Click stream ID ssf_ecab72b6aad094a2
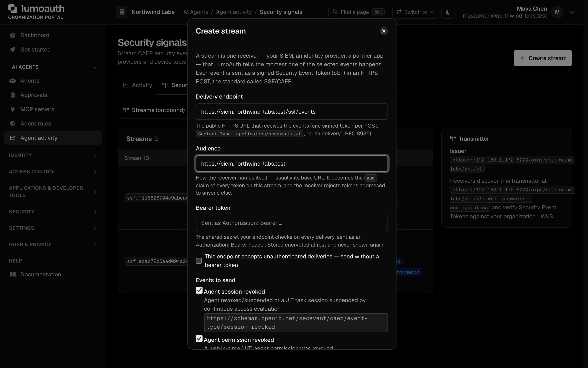 tap(156, 261)
